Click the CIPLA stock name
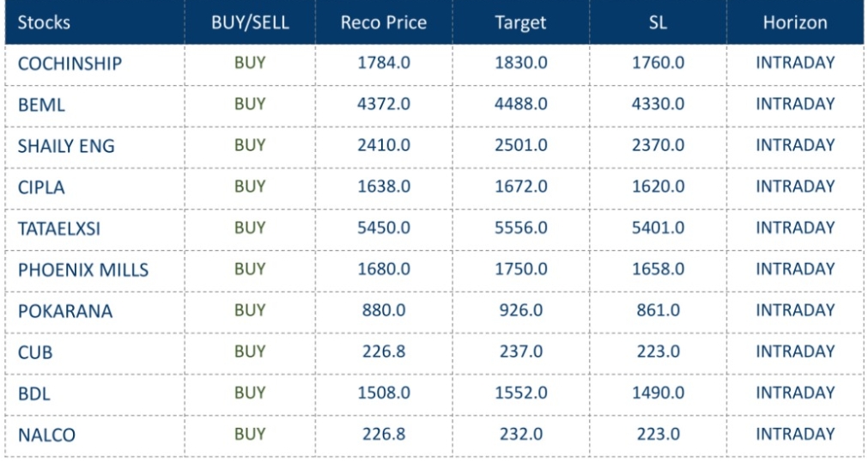 coord(41,187)
